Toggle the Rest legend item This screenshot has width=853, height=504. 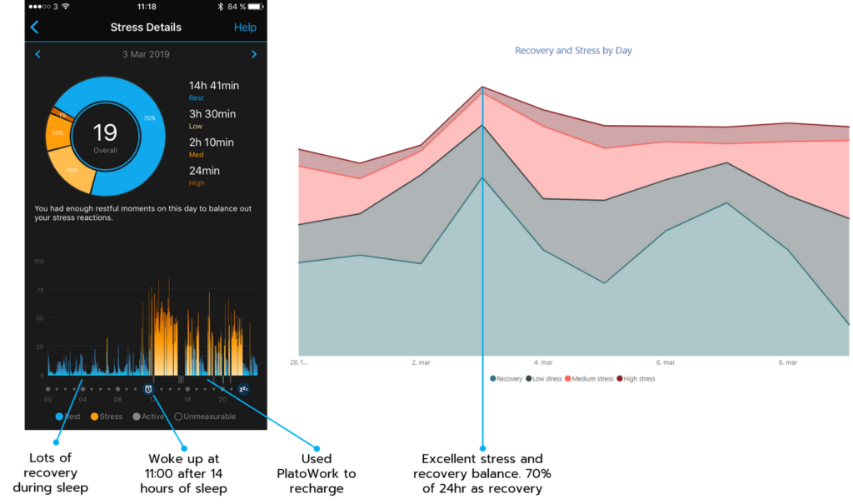tap(68, 417)
